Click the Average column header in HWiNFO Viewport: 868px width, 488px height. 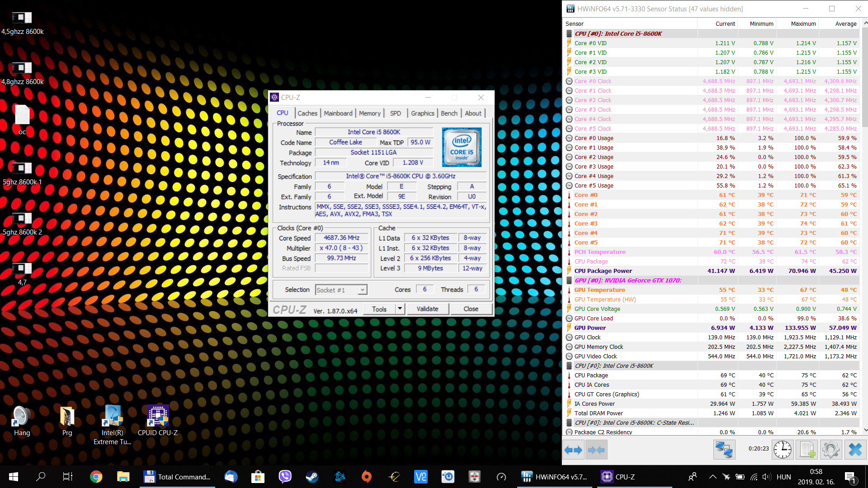coord(839,24)
